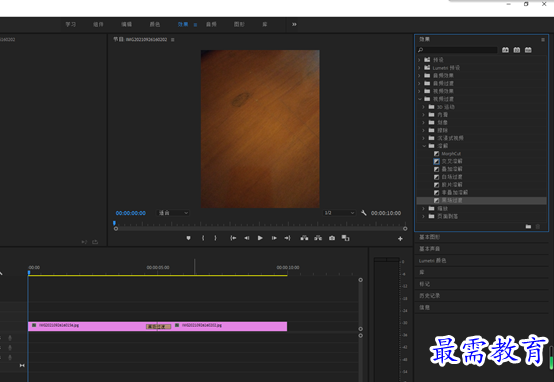Image resolution: width=554 pixels, height=382 pixels.
Task: Open the 基本图形 panel
Action: 430,237
